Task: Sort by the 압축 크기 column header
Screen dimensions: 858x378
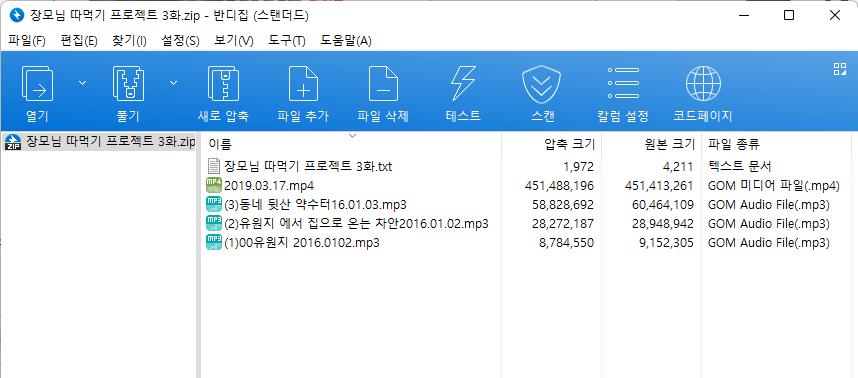Action: (569, 144)
